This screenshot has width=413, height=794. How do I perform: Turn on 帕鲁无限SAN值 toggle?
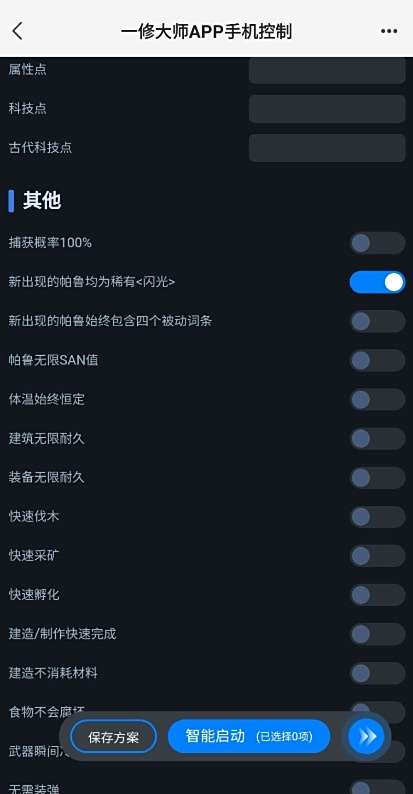[377, 361]
